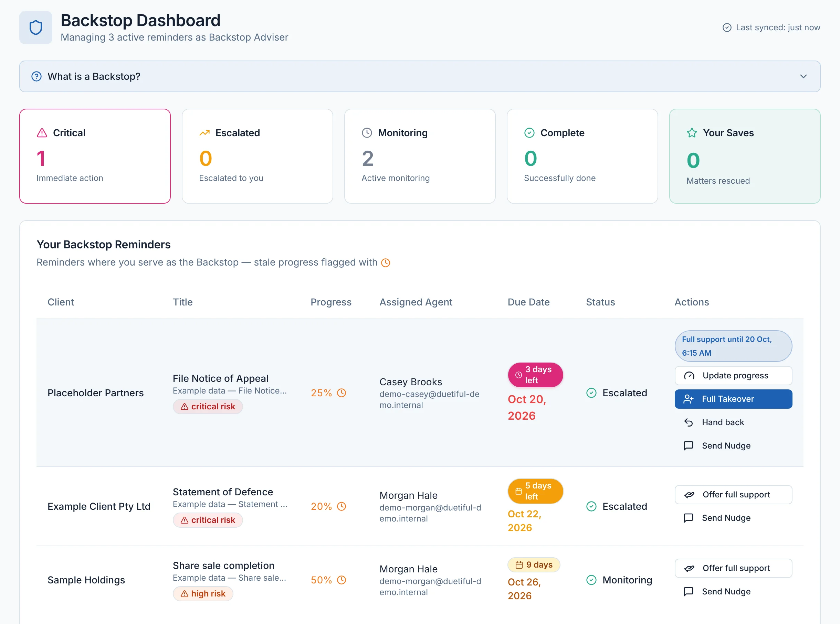840x624 pixels.
Task: Click Update progress for Placeholder Partners
Action: (733, 375)
